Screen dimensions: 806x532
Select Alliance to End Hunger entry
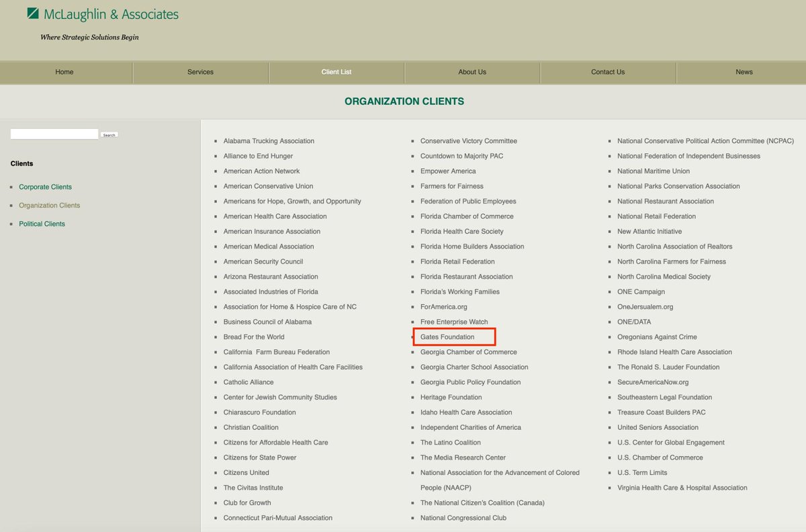[258, 156]
